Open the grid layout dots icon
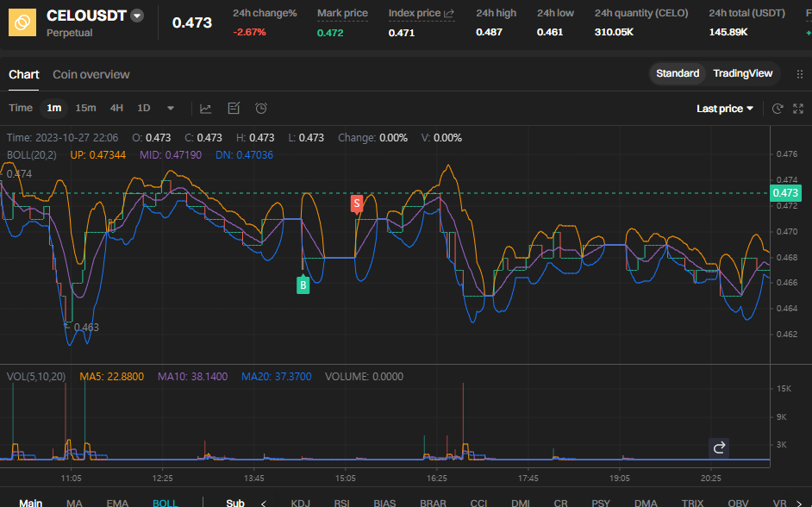Screen dimensions: 812x507 (800, 74)
